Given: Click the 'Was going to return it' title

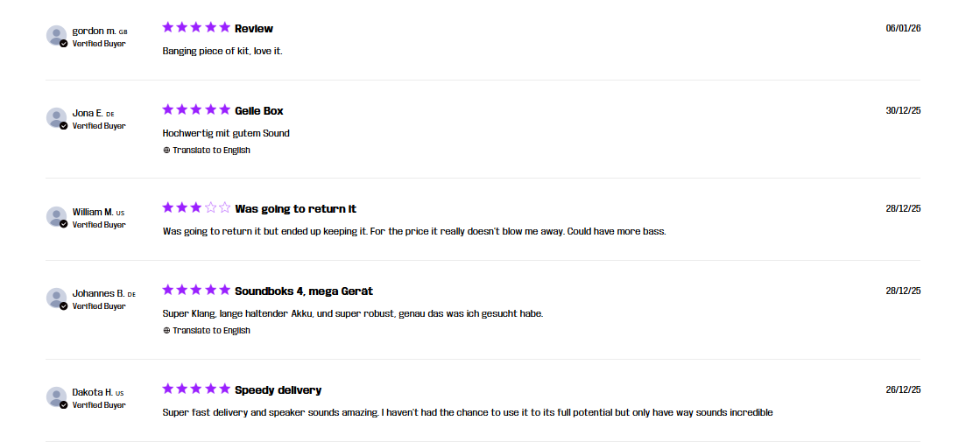Looking at the screenshot, I should tap(295, 209).
